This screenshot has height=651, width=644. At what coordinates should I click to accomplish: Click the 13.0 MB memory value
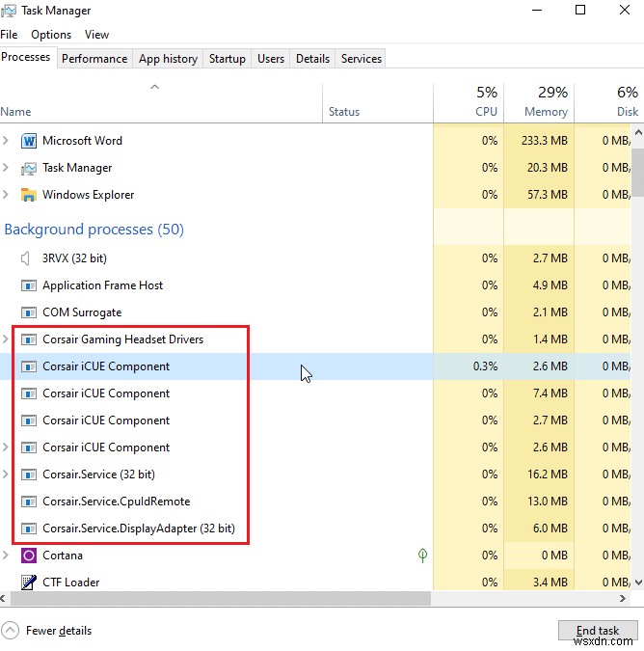[548, 502]
